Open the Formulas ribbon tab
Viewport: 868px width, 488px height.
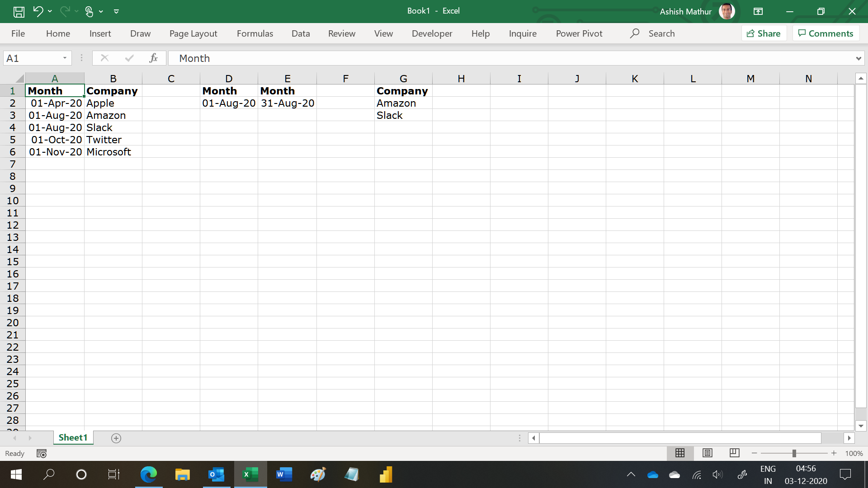pyautogui.click(x=255, y=33)
